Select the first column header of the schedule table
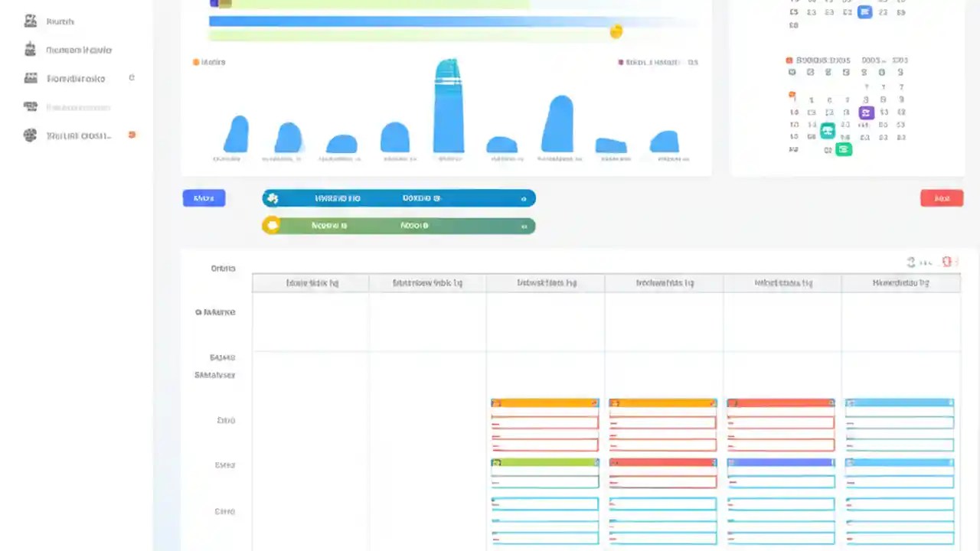The height and width of the screenshot is (551, 980). coord(311,282)
